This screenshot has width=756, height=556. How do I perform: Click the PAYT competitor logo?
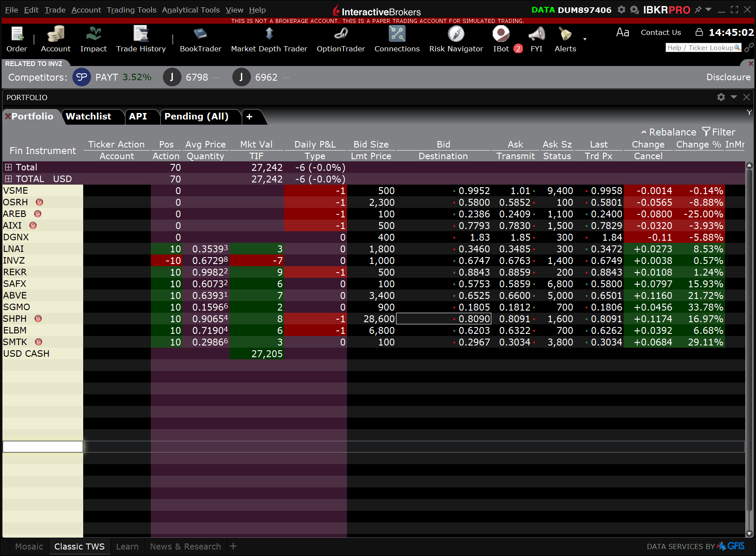tap(81, 77)
